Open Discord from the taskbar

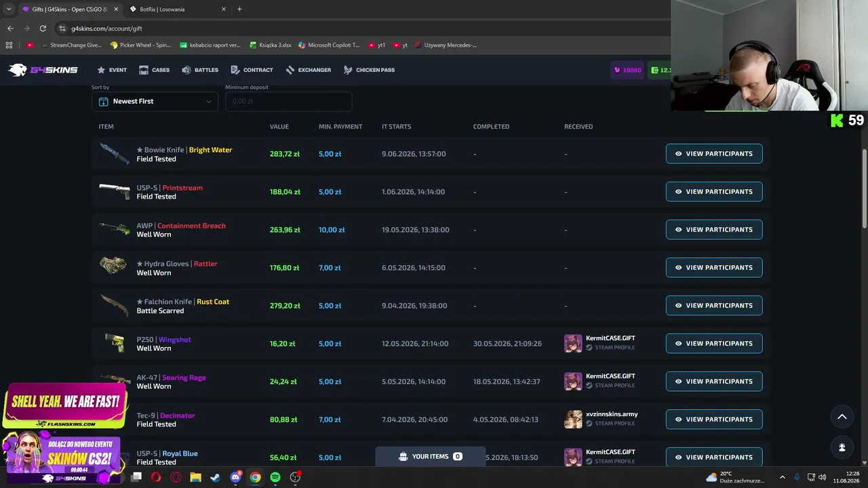click(x=235, y=477)
